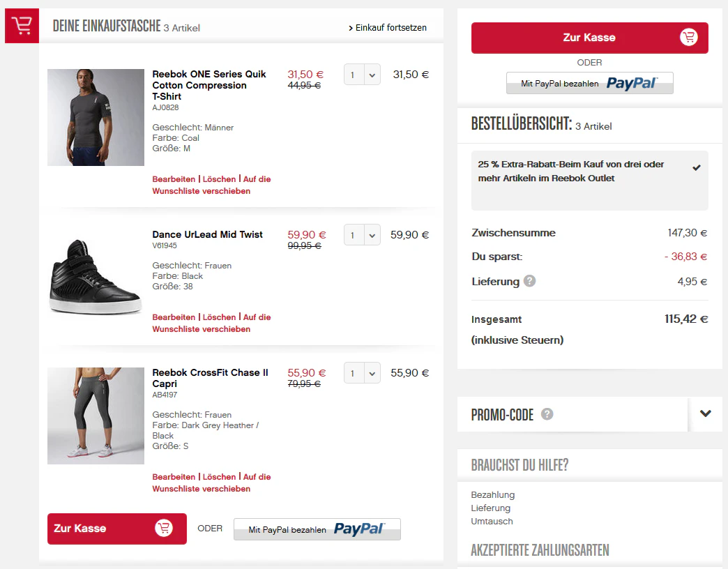The width and height of the screenshot is (728, 569).
Task: Click the Zwischensumme value 147,30 €
Action: [x=687, y=233]
